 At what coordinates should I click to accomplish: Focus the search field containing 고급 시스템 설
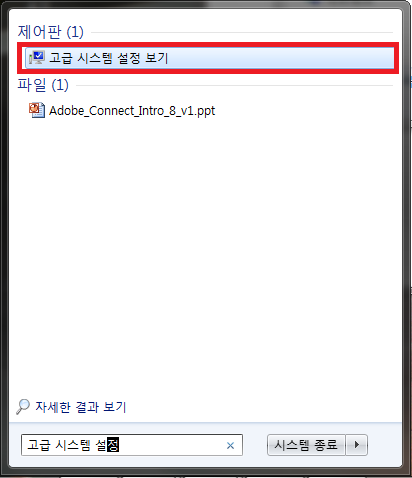(132, 445)
